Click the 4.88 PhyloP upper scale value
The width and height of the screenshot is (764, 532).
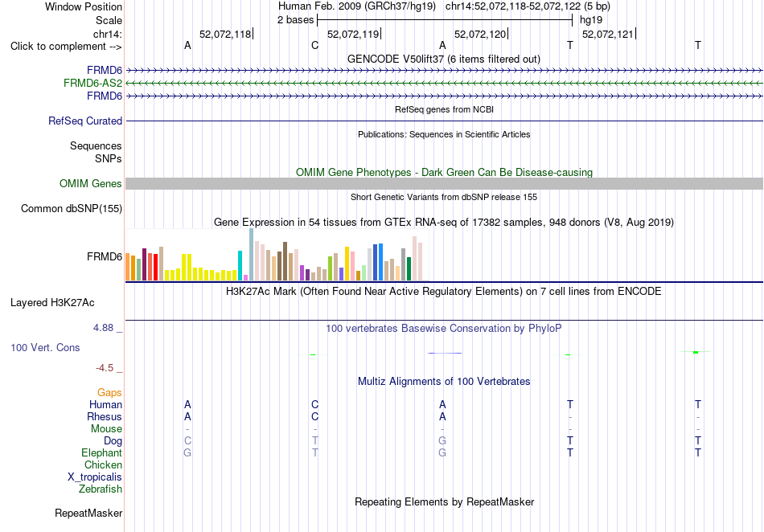click(x=103, y=328)
